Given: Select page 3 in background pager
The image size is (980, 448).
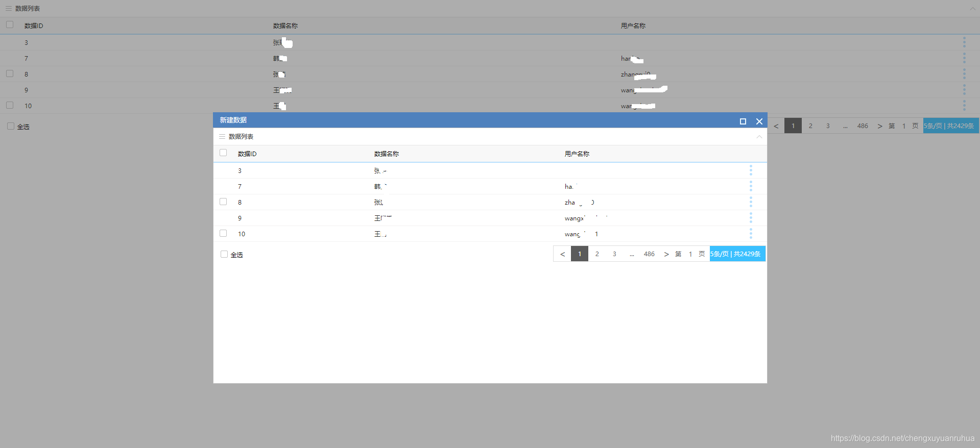Looking at the screenshot, I should coord(828,126).
